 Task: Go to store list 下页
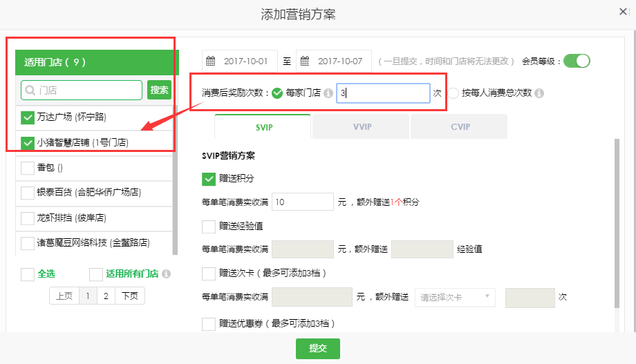tap(130, 296)
